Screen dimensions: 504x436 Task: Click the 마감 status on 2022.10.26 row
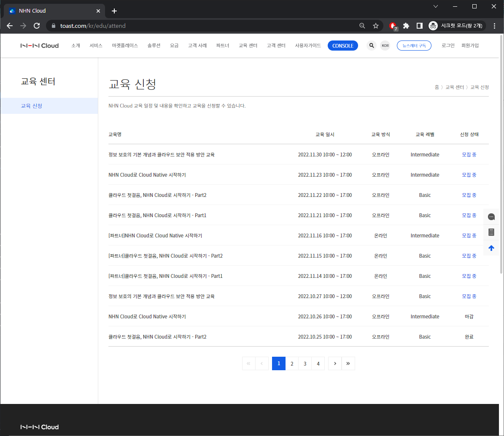[x=469, y=317]
